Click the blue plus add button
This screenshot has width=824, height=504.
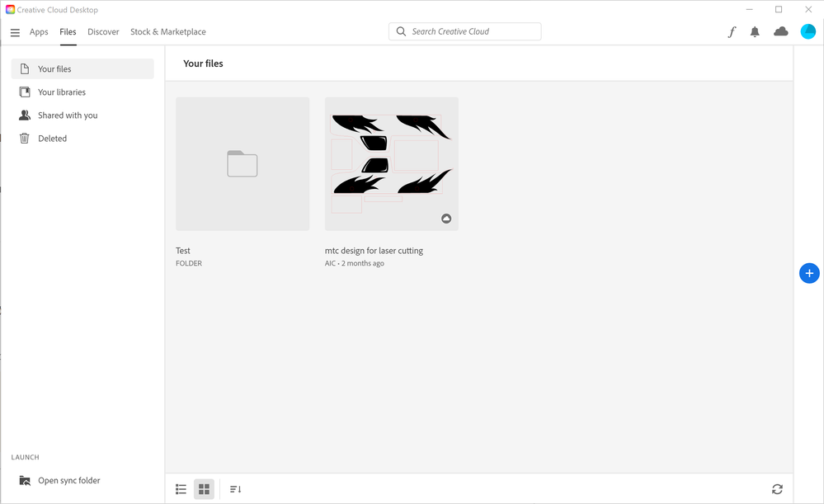pyautogui.click(x=809, y=273)
